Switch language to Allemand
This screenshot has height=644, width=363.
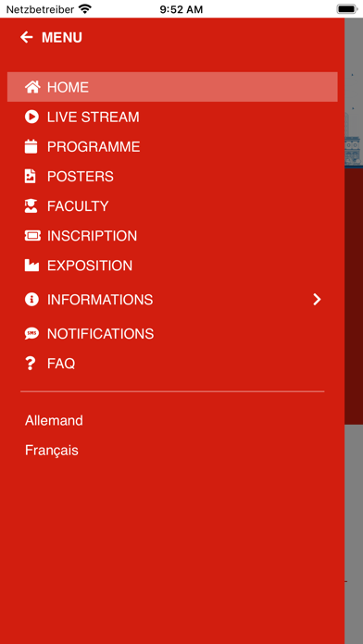coord(54,421)
